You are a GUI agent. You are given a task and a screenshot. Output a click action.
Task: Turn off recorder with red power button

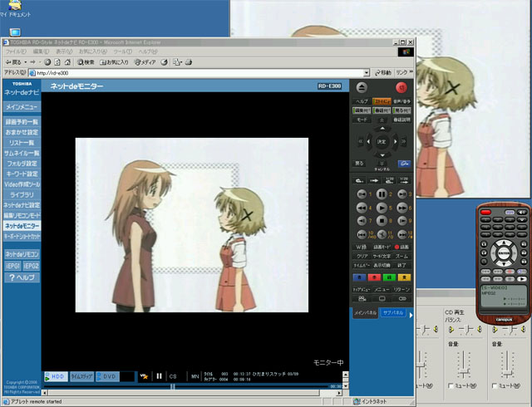401,87
